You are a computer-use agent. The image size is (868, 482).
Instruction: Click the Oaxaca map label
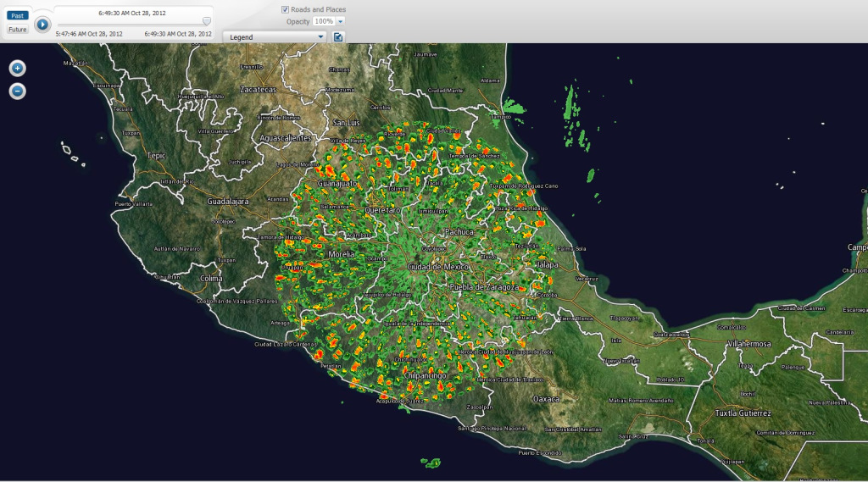(547, 399)
